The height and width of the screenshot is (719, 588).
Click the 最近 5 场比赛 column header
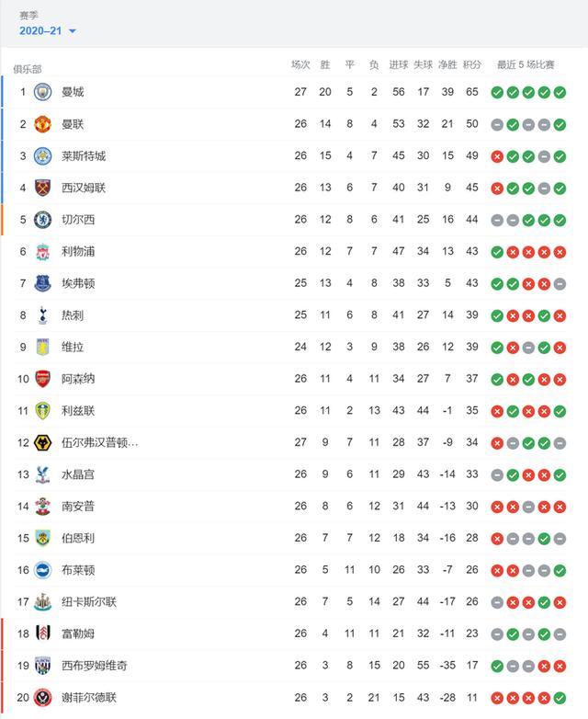click(x=526, y=65)
